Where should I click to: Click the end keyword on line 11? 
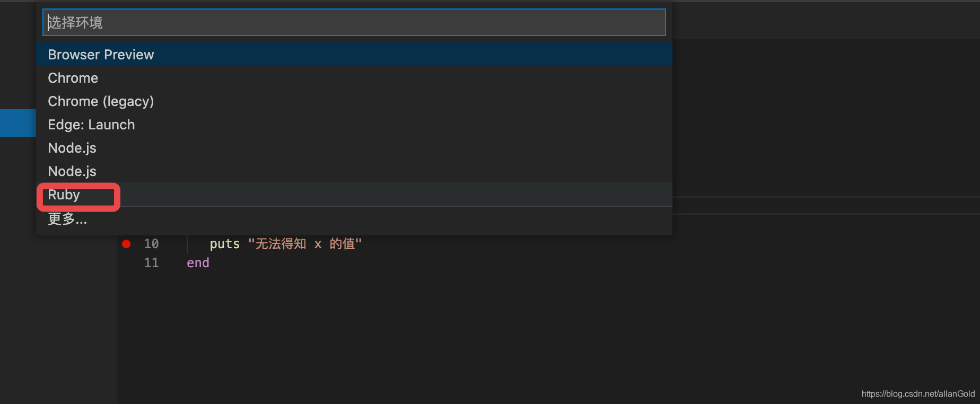tap(197, 262)
